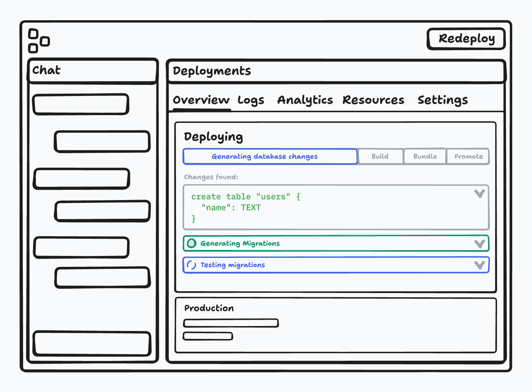
Task: Click the green Generating Migrations status circle
Action: [191, 243]
